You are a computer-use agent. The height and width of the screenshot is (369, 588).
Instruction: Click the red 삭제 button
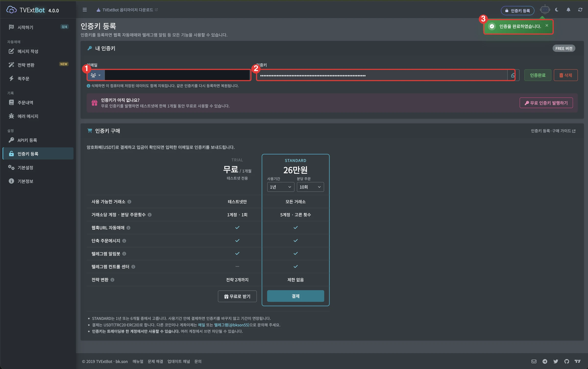pos(566,75)
